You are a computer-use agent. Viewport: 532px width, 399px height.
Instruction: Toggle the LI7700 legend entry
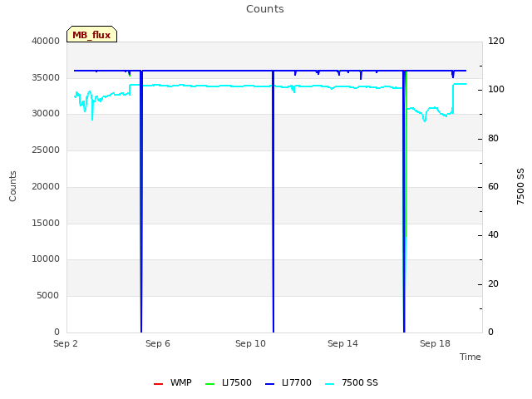tap(288, 382)
